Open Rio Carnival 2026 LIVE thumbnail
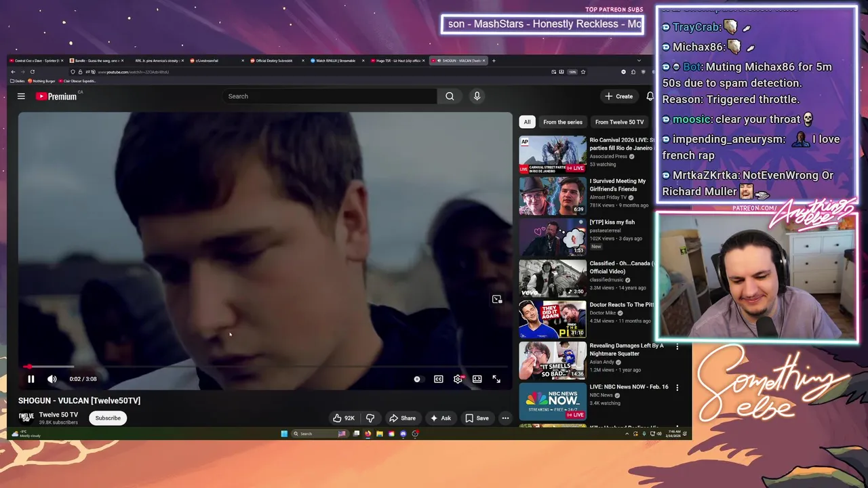Image resolution: width=868 pixels, height=488 pixels. (x=553, y=155)
